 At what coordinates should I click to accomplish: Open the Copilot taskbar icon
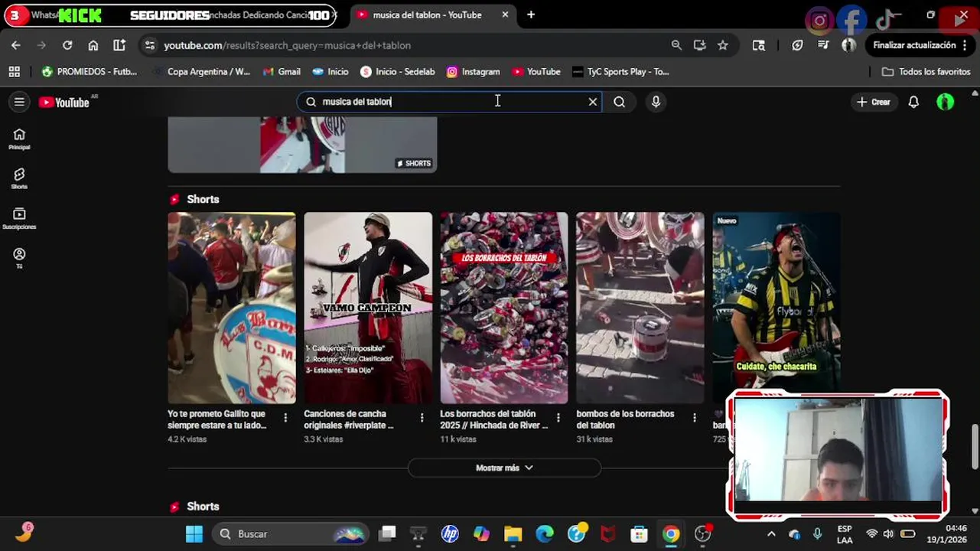481,533
